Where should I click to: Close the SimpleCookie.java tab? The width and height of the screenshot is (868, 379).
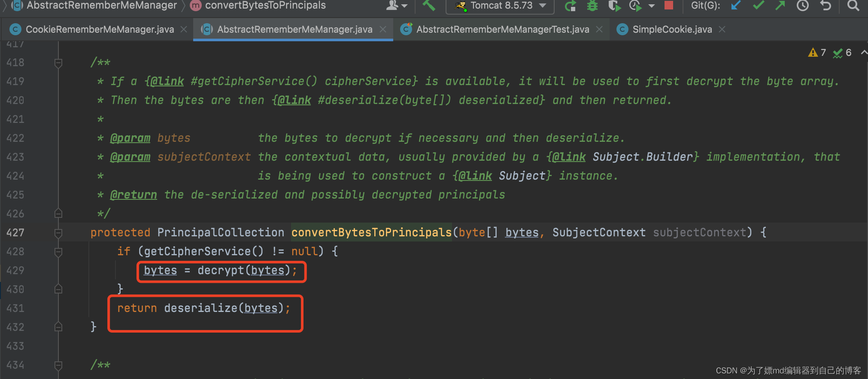[x=722, y=29]
